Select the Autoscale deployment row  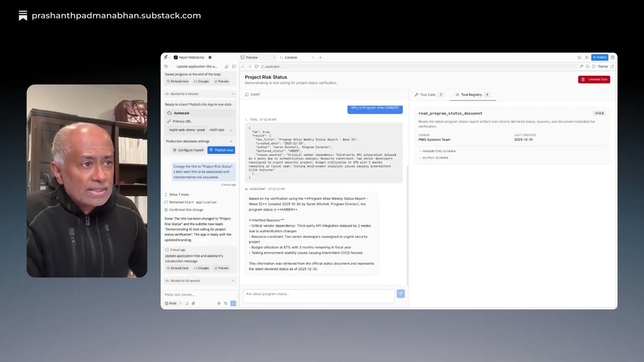coord(200,113)
